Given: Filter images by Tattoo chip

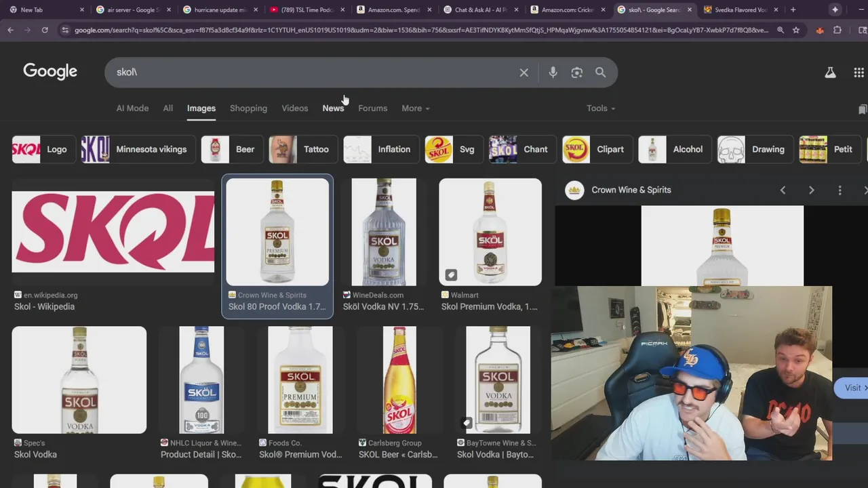Looking at the screenshot, I should (x=302, y=149).
